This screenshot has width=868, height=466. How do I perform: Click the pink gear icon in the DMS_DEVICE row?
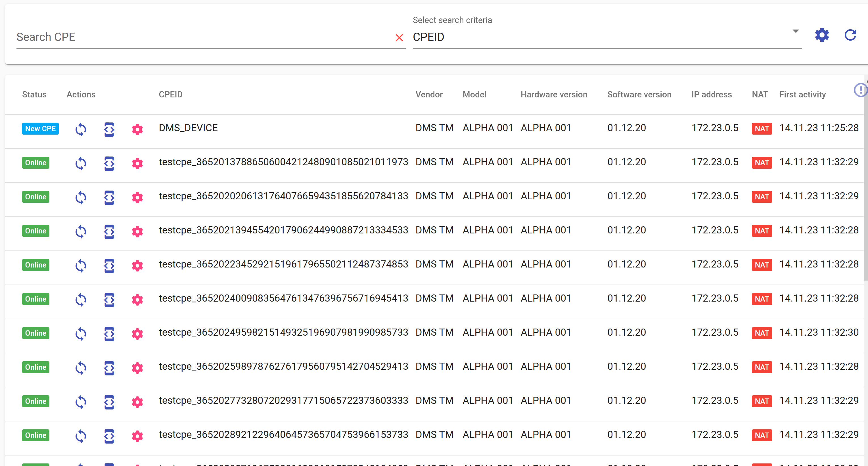click(x=137, y=129)
